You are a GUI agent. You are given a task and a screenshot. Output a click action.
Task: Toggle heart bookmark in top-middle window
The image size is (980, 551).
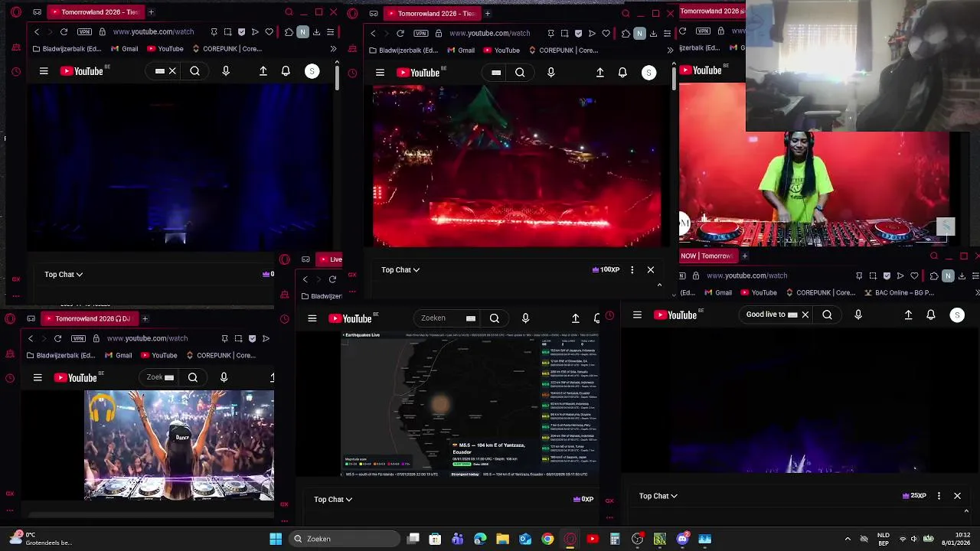pyautogui.click(x=606, y=34)
